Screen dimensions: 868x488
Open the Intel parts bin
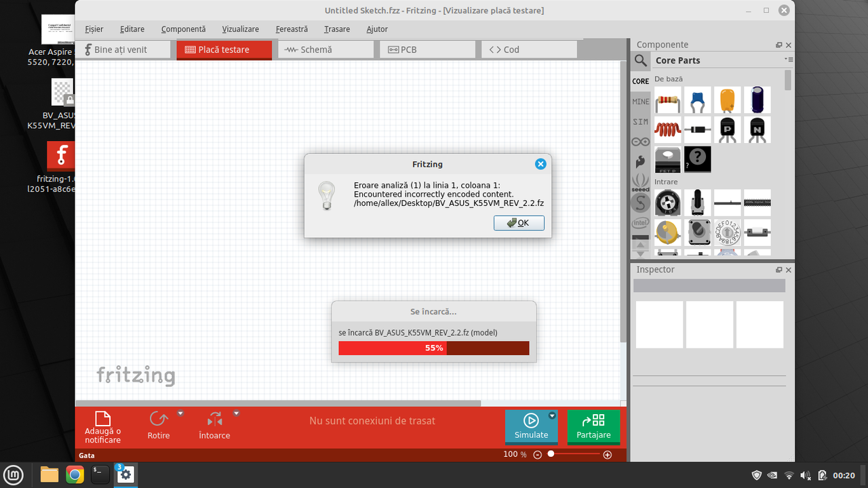[641, 222]
